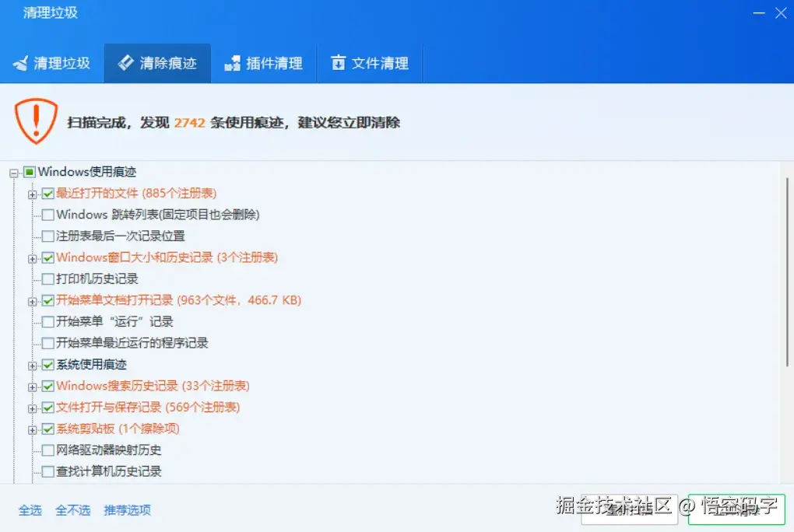This screenshot has width=794, height=532.
Task: Click the broom icon on the 清理垃圾 tab
Action: 23,64
